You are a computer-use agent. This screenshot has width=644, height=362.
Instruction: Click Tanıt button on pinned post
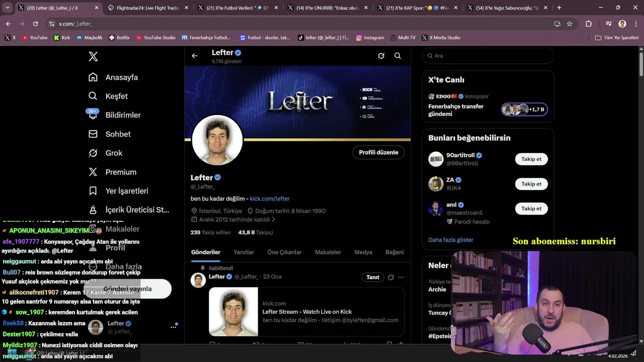(x=373, y=277)
